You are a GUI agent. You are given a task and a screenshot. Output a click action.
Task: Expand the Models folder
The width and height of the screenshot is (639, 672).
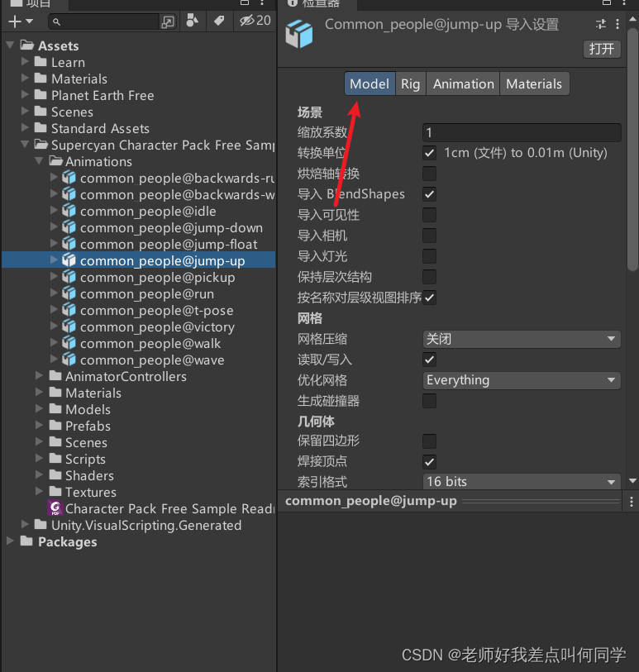click(x=39, y=409)
